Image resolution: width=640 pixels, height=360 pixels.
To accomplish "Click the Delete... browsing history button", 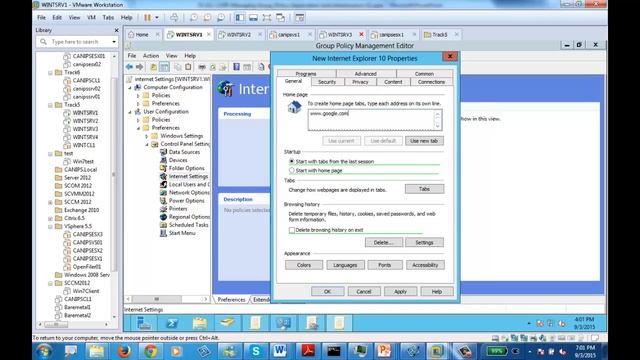I will point(383,242).
